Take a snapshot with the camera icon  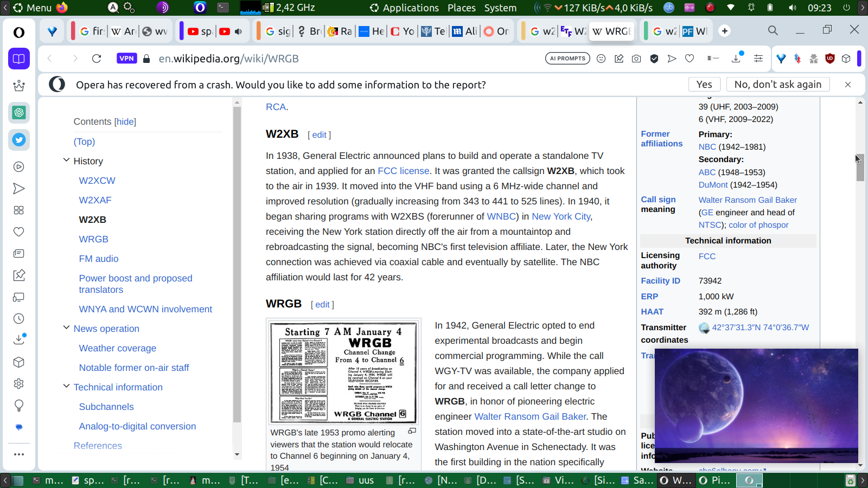click(x=636, y=59)
